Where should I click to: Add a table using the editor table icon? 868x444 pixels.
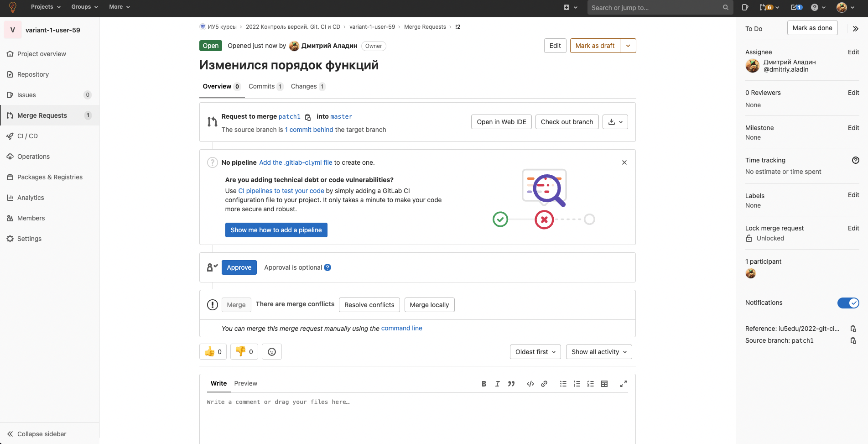click(x=604, y=384)
